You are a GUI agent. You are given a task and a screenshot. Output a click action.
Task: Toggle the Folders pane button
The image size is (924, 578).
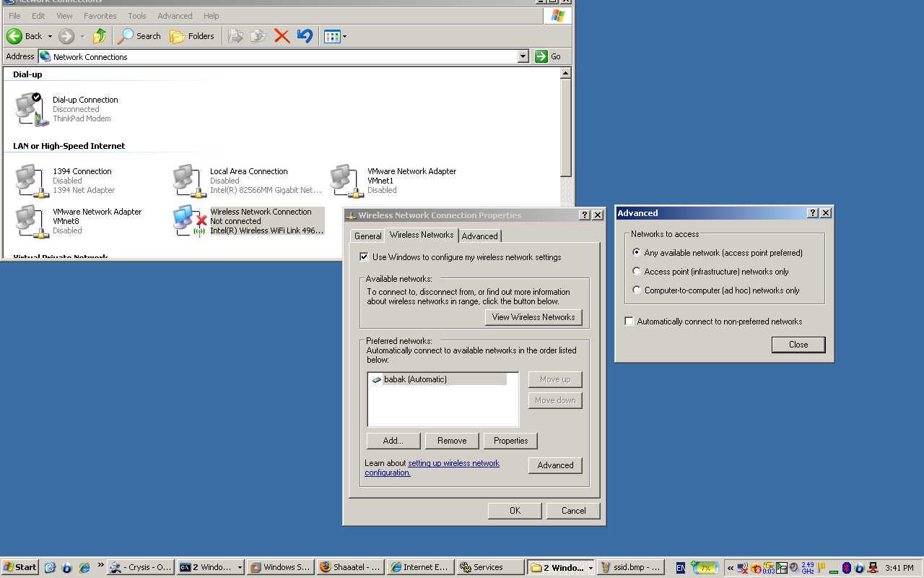point(192,36)
